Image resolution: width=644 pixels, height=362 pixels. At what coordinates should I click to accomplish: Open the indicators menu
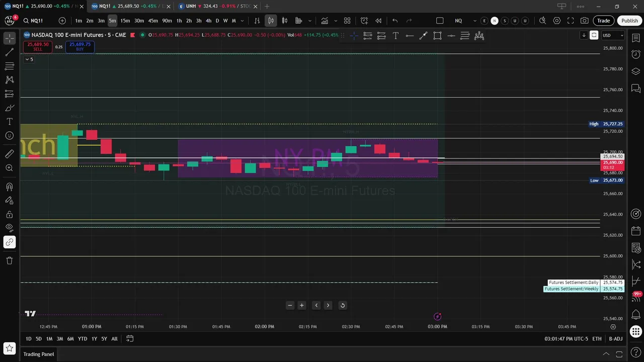[325, 21]
